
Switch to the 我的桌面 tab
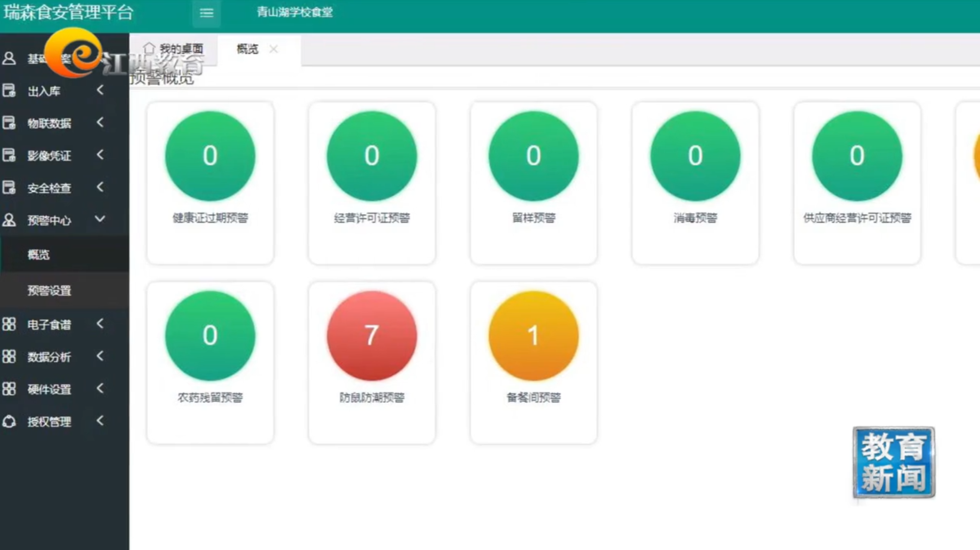pos(181,49)
